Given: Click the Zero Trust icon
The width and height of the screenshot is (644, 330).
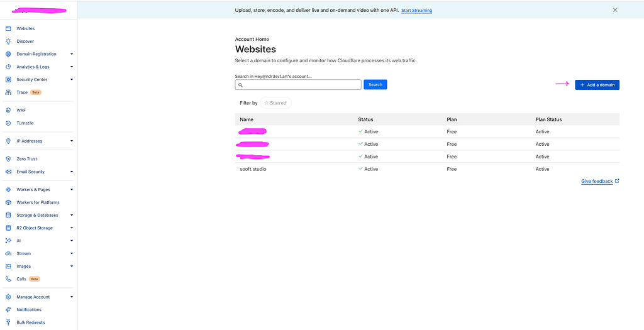Looking at the screenshot, I should click(x=8, y=159).
